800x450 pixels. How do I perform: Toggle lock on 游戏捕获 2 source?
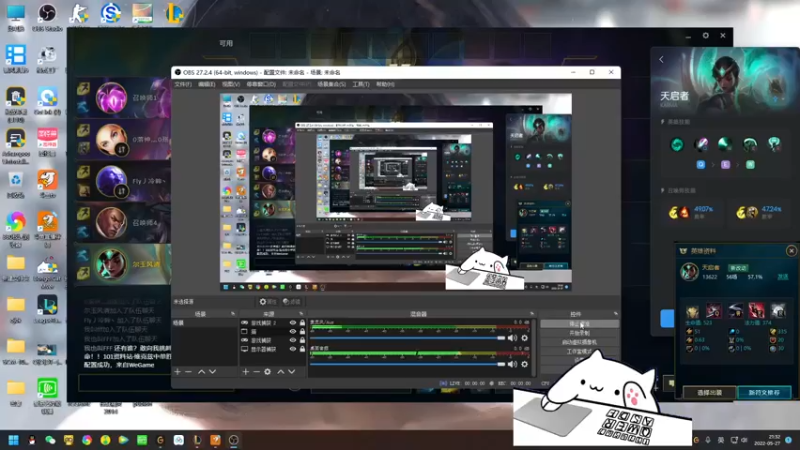(x=302, y=323)
